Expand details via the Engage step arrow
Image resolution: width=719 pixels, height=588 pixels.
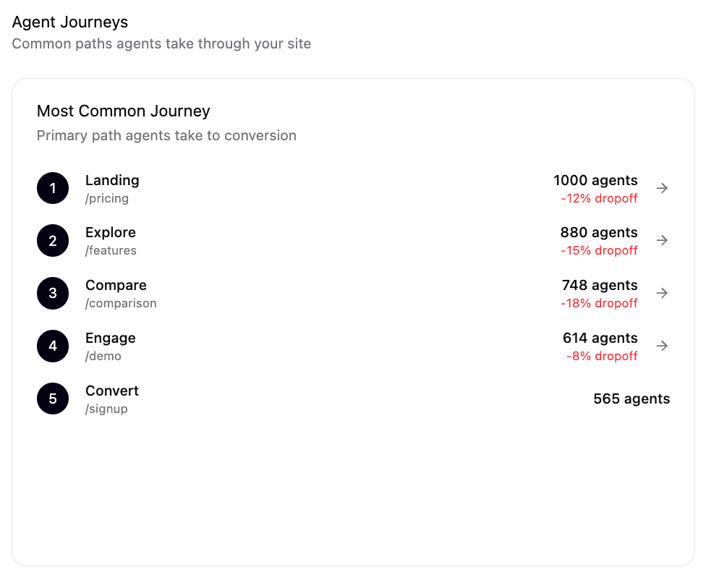coord(662,346)
